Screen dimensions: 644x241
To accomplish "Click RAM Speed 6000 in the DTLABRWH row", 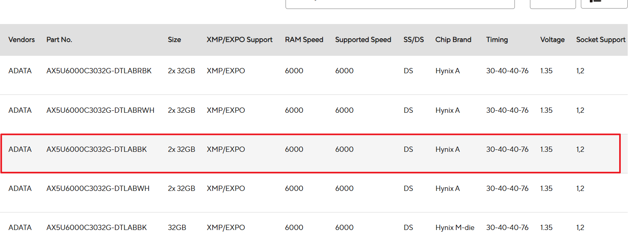I will pos(294,110).
